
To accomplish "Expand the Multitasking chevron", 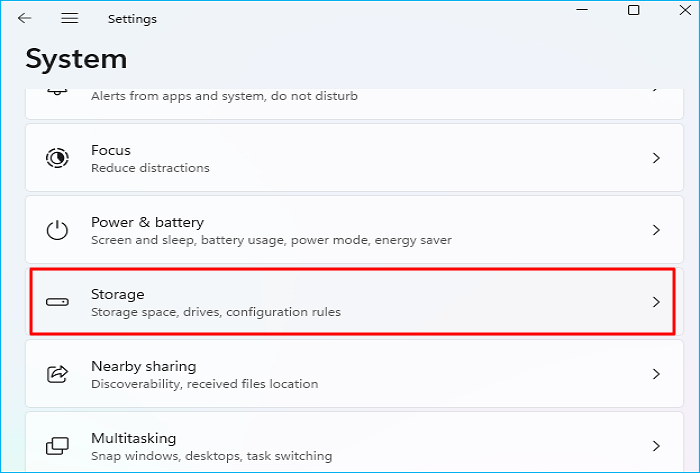I will [x=656, y=446].
